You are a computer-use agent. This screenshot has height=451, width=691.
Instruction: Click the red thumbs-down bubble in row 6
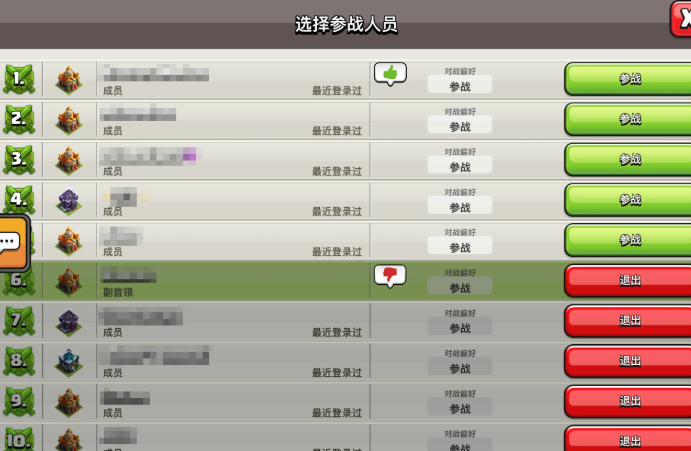(390, 276)
